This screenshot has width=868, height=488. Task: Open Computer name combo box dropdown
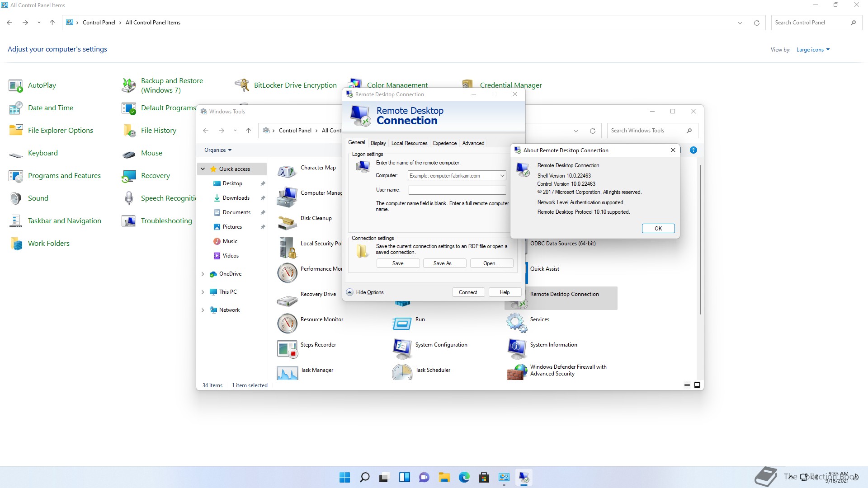502,176
